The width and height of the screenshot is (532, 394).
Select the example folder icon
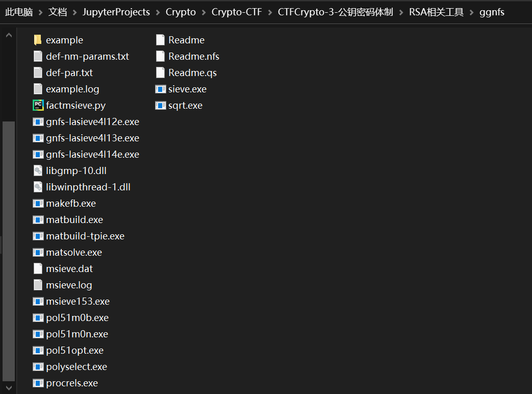(38, 40)
